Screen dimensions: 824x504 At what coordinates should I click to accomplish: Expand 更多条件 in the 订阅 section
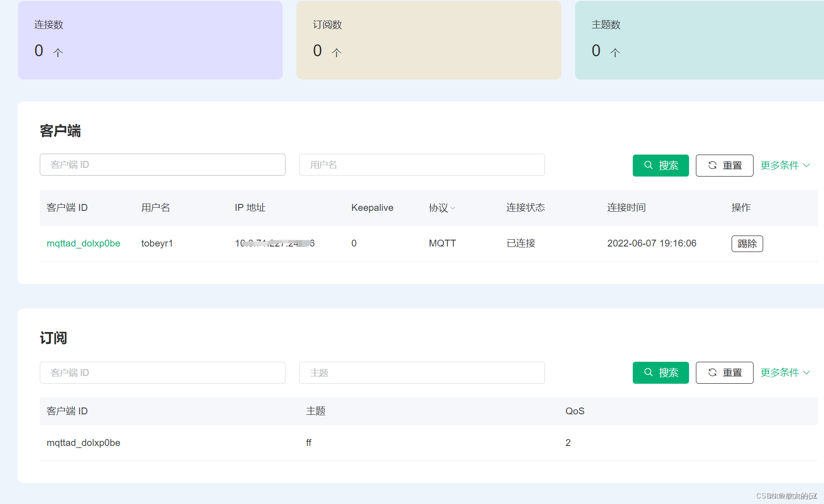(785, 373)
